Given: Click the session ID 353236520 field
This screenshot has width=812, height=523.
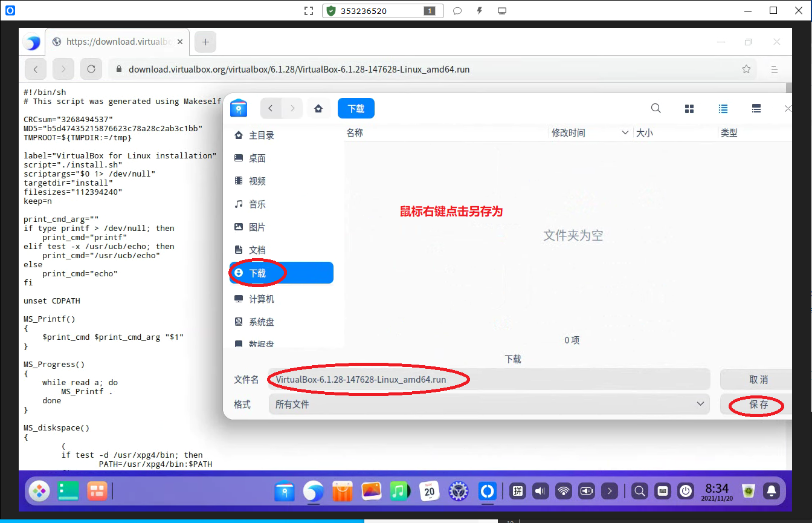Looking at the screenshot, I should [x=383, y=11].
